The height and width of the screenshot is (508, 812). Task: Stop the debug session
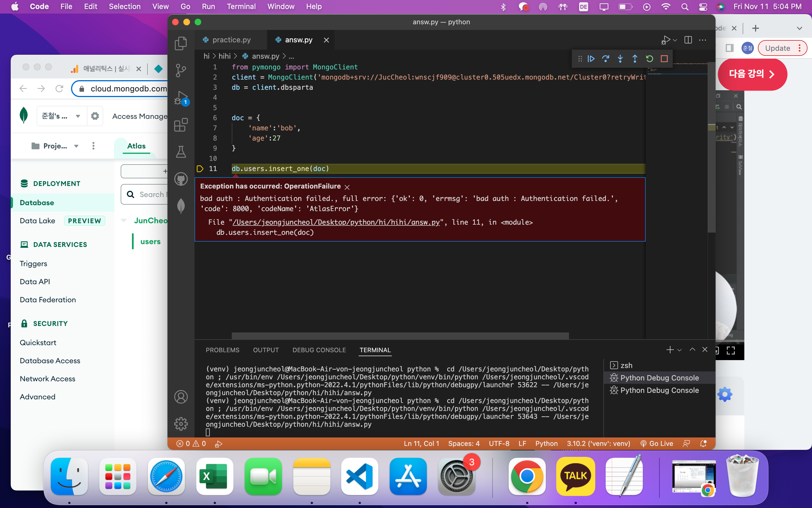point(664,59)
